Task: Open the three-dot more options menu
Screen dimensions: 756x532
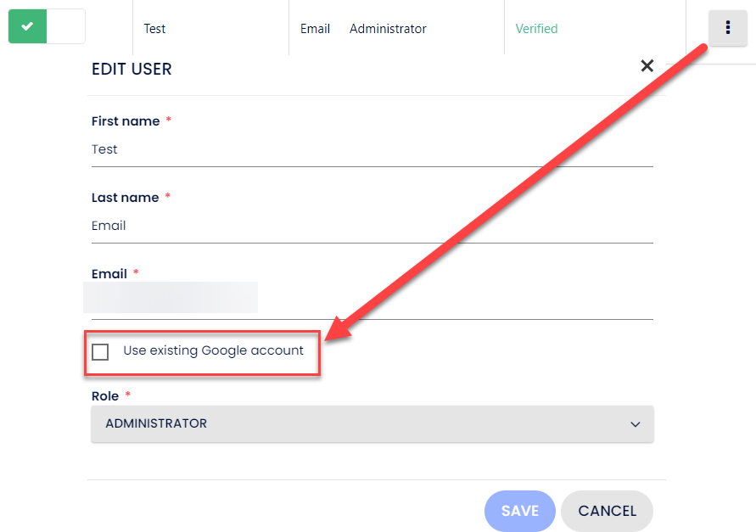Action: pyautogui.click(x=728, y=28)
